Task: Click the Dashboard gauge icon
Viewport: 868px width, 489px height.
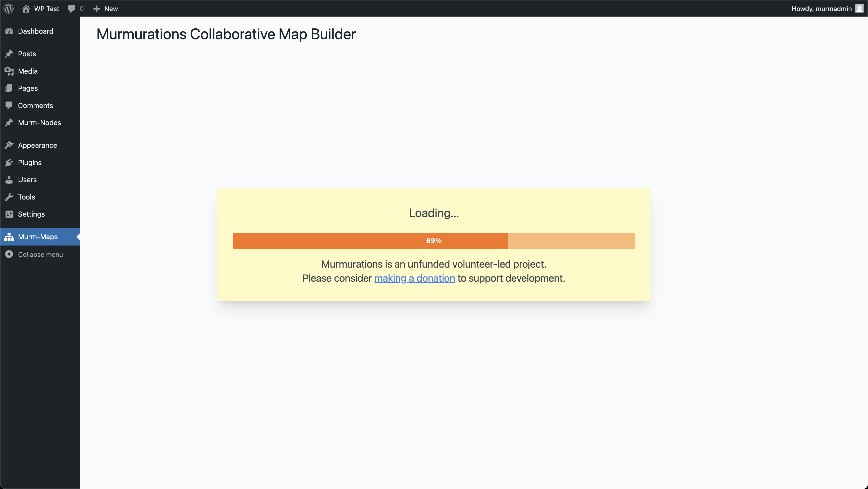Action: [x=9, y=31]
